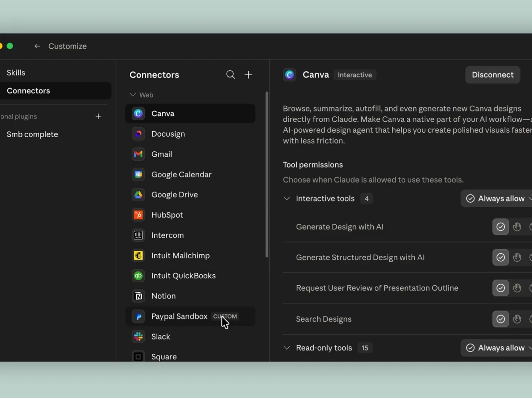Click the Docusign logo icon

(138, 134)
